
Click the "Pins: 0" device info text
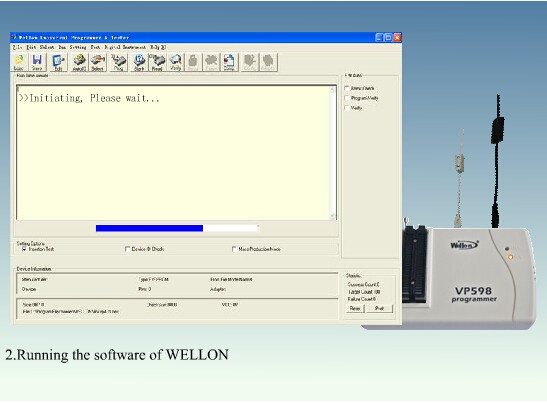pyautogui.click(x=145, y=289)
